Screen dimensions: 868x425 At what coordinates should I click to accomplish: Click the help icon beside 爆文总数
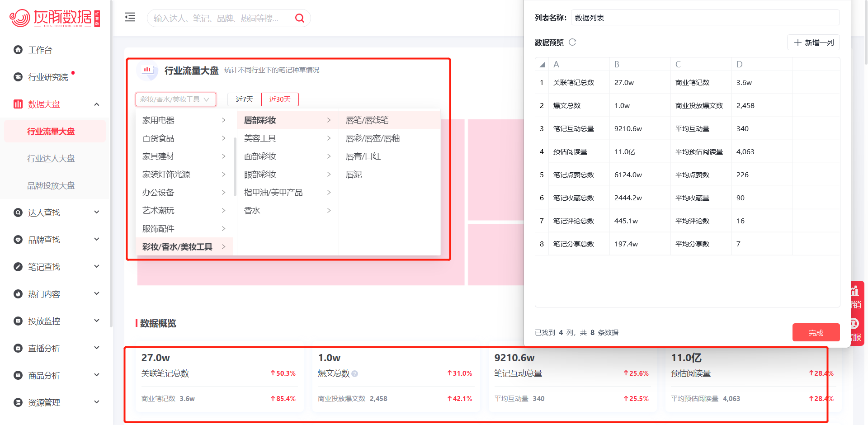[355, 374]
